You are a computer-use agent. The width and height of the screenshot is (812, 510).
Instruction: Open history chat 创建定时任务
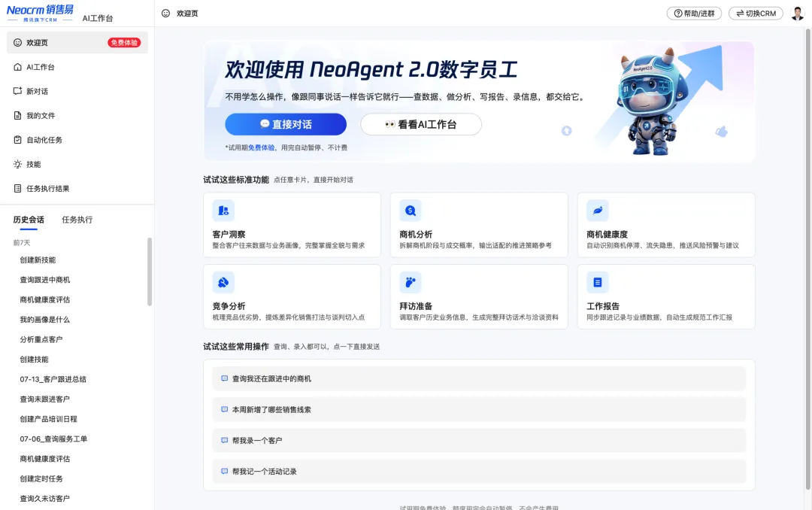[41, 478]
